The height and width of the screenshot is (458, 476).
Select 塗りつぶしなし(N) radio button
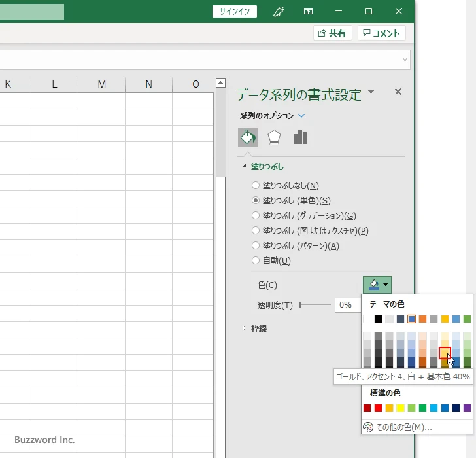pyautogui.click(x=256, y=185)
